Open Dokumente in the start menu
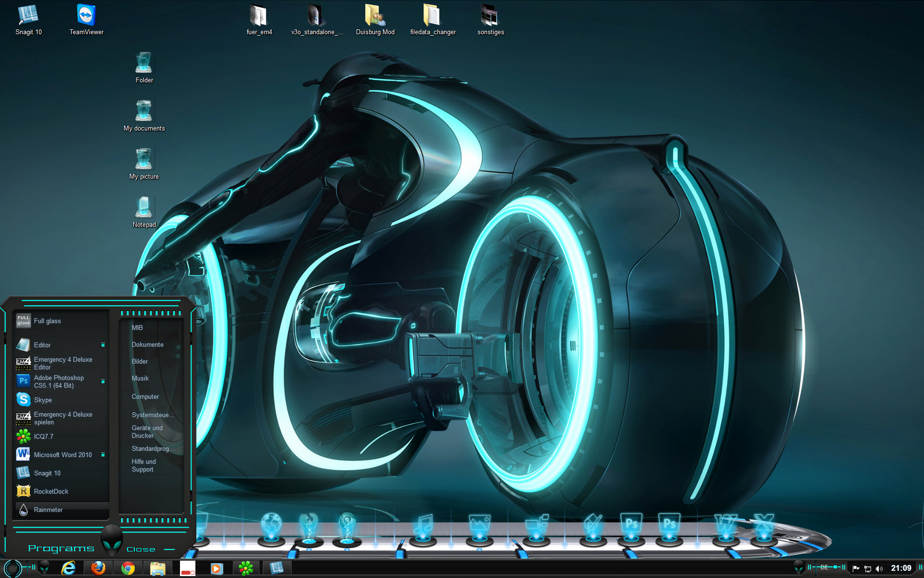 pos(147,344)
